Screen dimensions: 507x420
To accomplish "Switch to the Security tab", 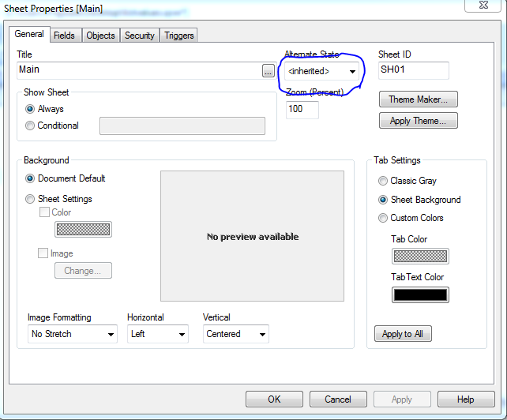I will [x=140, y=36].
